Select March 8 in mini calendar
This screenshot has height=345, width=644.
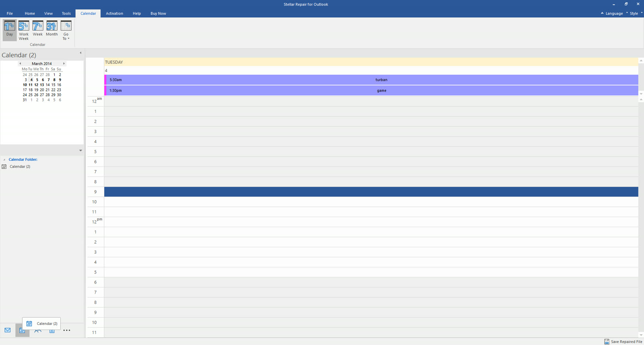coord(54,80)
